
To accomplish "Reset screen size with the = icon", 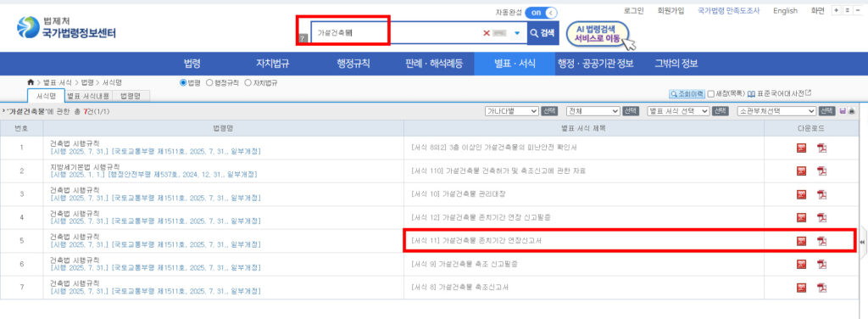I will click(x=847, y=10).
